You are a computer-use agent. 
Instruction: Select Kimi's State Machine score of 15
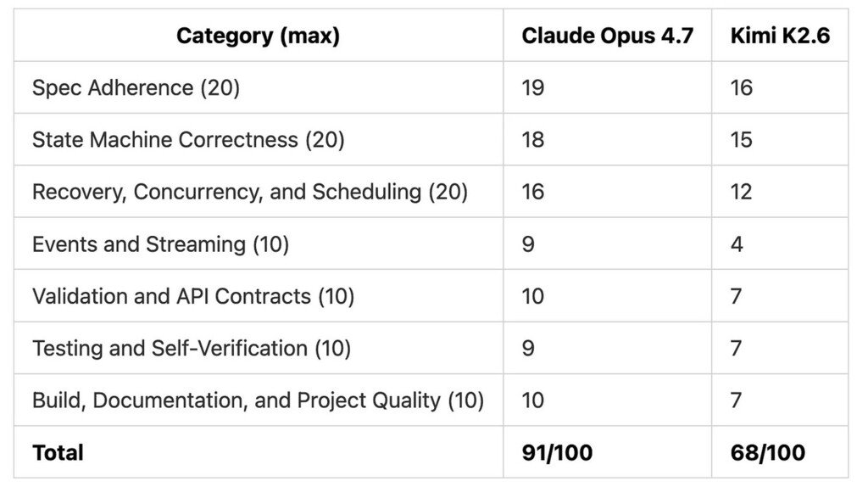click(741, 140)
